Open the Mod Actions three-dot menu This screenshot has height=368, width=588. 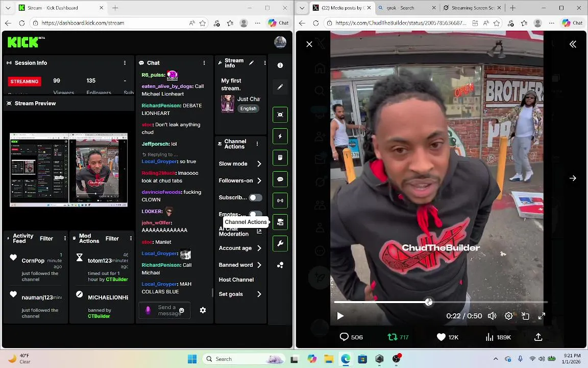131,239
